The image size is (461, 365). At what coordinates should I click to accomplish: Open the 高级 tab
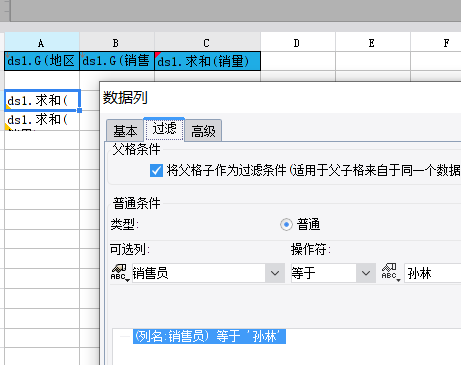point(203,131)
